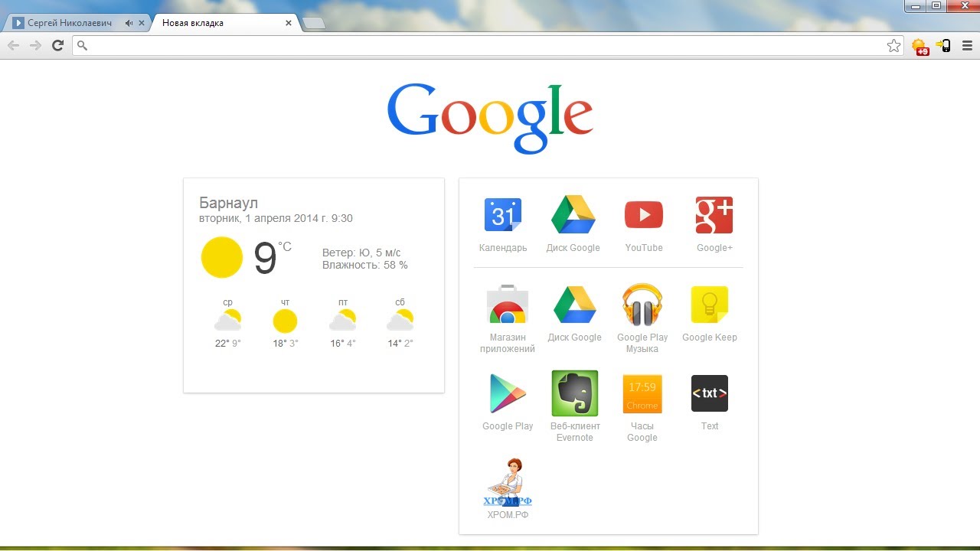Open the Google Play triangle icon

(x=508, y=393)
